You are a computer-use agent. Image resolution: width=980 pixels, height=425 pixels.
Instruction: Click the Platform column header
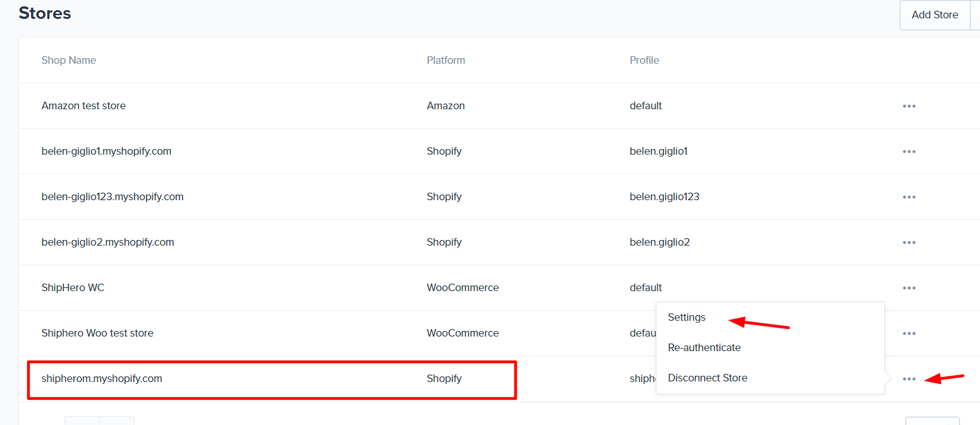coord(445,61)
